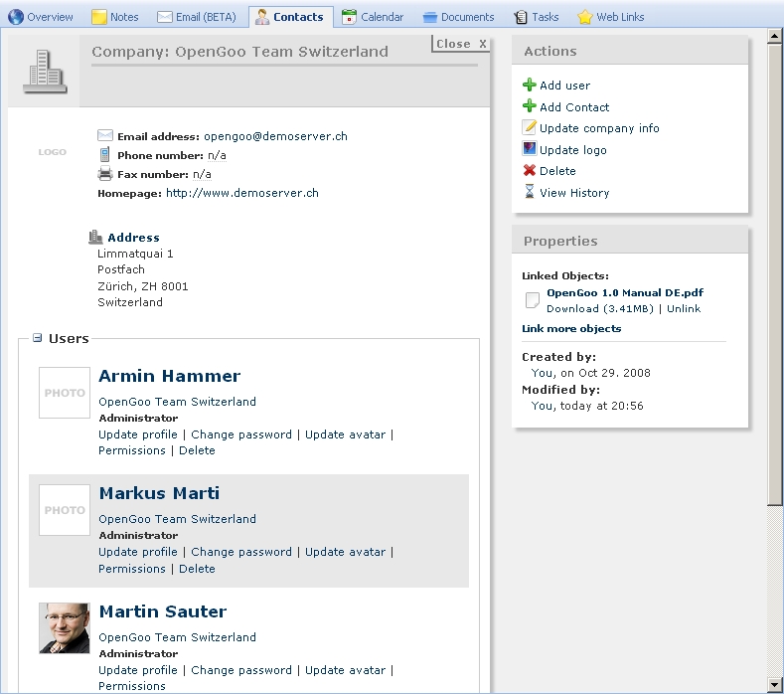Click Link more objects
The width and height of the screenshot is (784, 694).
(571, 328)
